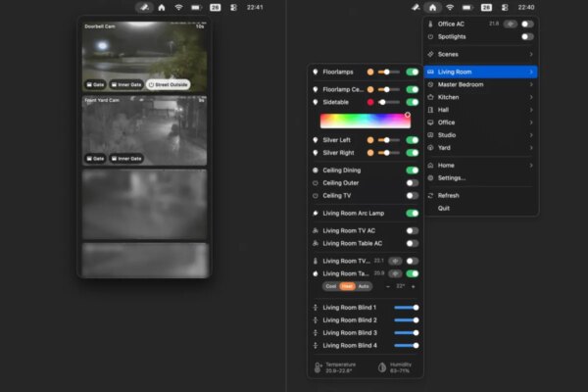
Task: Expand the Kitchen room submenu
Action: tap(480, 97)
